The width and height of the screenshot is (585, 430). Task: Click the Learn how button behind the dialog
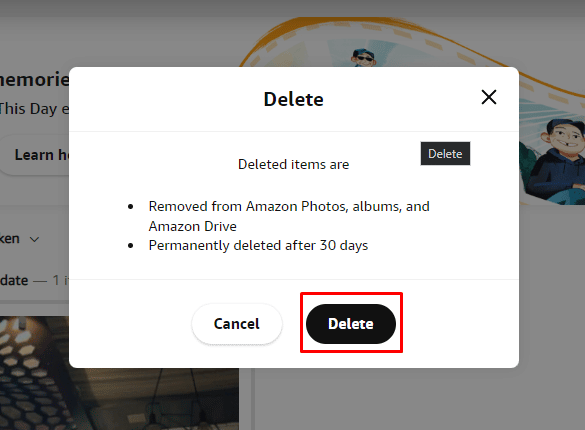(x=35, y=155)
